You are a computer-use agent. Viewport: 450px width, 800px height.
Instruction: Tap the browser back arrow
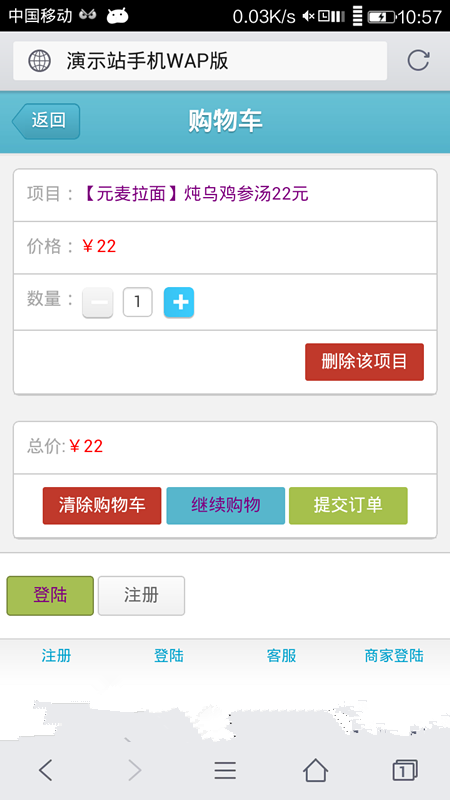pos(45,770)
